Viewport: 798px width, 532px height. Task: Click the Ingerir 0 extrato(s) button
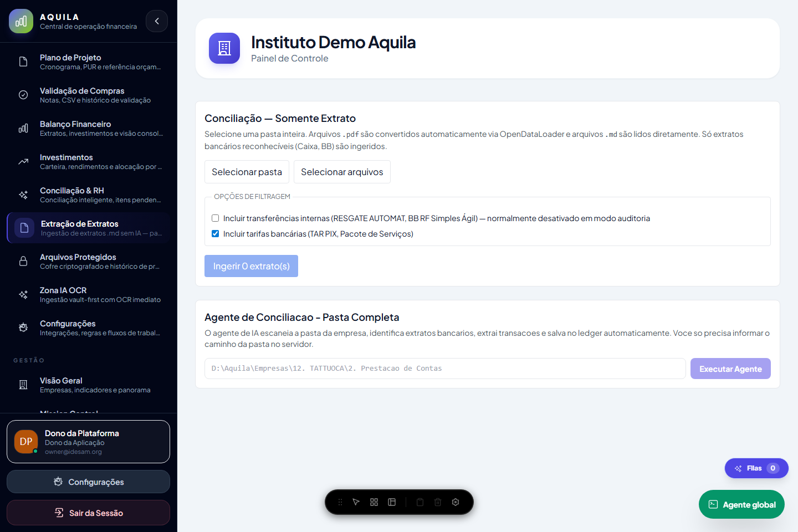point(251,266)
